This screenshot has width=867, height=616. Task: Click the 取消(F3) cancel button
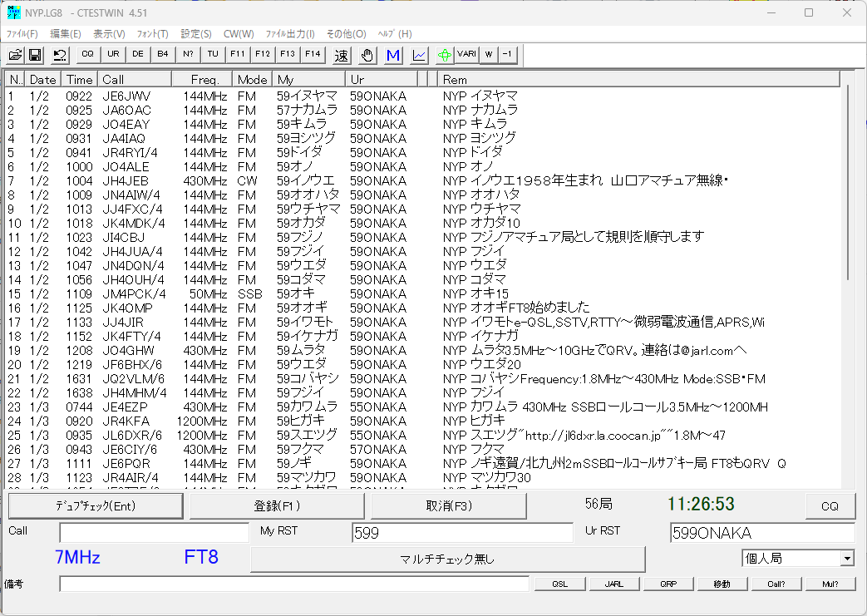coord(448,506)
